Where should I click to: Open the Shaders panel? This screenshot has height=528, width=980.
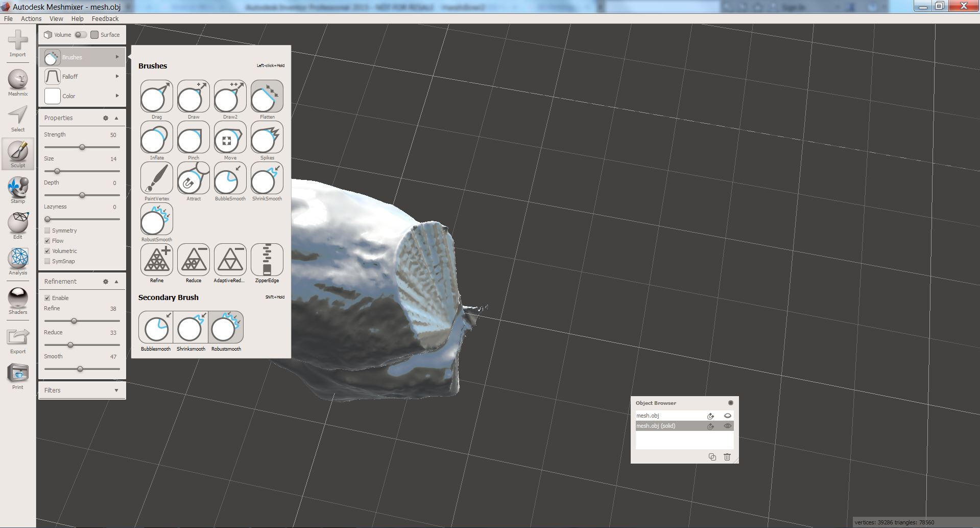(x=18, y=301)
